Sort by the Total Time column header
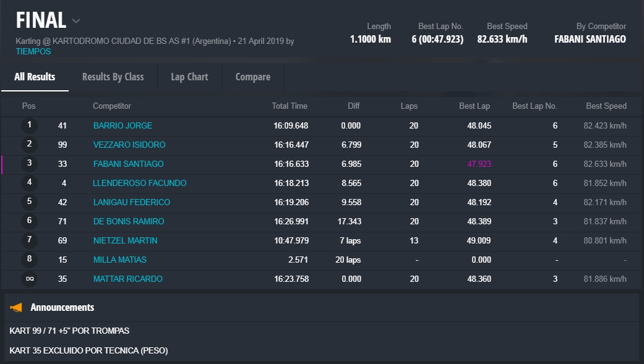The width and height of the screenshot is (644, 364). tap(290, 106)
